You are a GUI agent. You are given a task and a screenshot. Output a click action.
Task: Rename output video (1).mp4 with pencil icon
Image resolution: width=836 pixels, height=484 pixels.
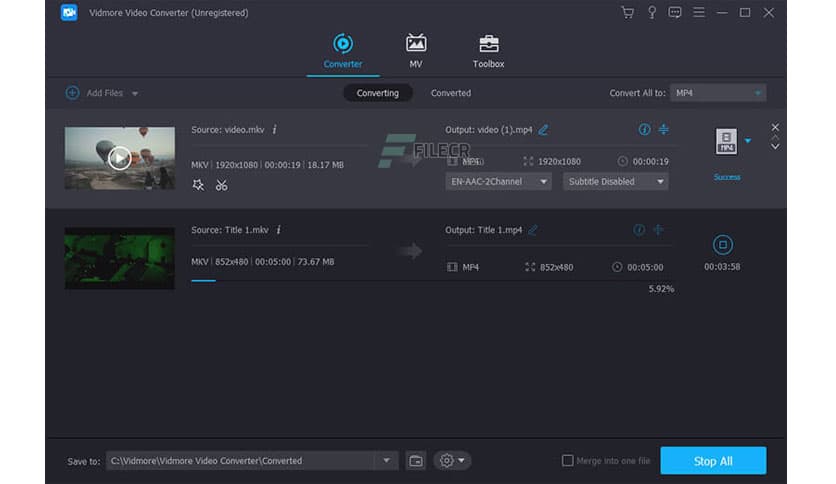point(543,130)
